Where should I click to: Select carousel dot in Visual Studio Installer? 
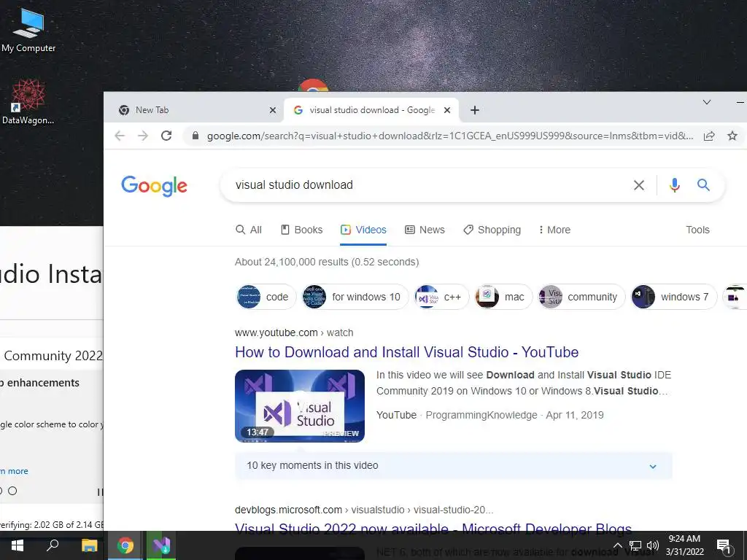[x=12, y=491]
